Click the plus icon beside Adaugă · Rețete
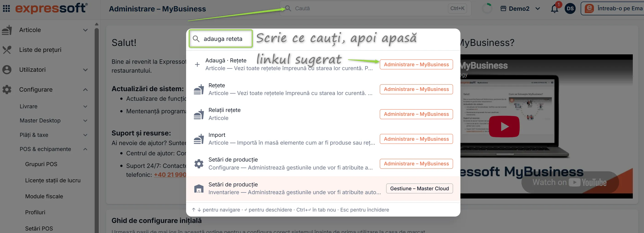Screen dimensions: 644x233 [x=197, y=64]
